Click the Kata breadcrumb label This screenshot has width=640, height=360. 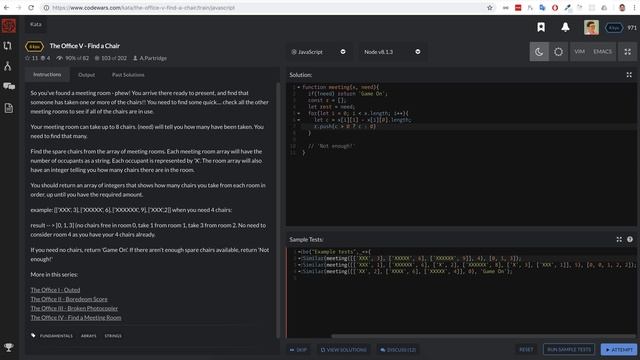click(x=36, y=24)
